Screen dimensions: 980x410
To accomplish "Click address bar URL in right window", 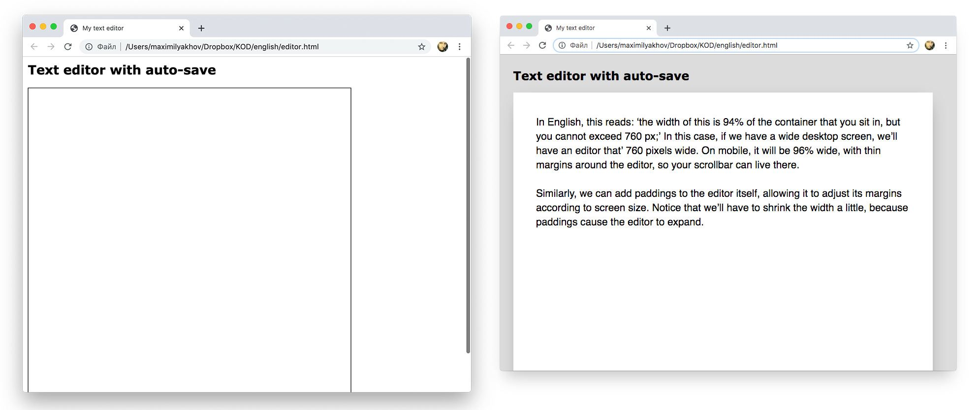I will (687, 45).
